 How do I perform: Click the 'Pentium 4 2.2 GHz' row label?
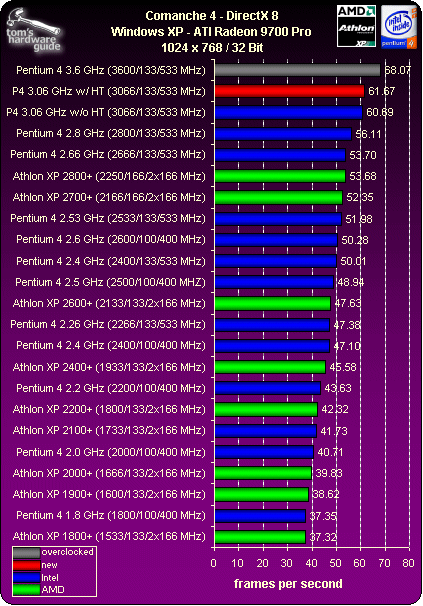[111, 388]
